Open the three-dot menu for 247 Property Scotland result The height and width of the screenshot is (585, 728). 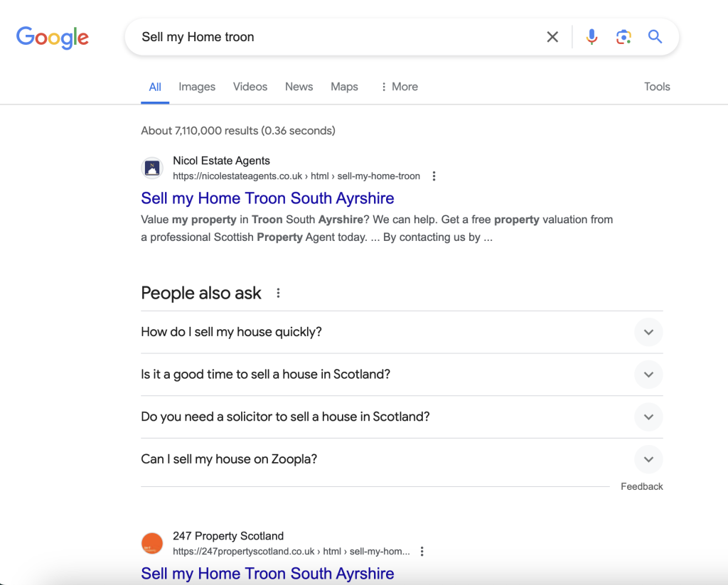pos(422,550)
